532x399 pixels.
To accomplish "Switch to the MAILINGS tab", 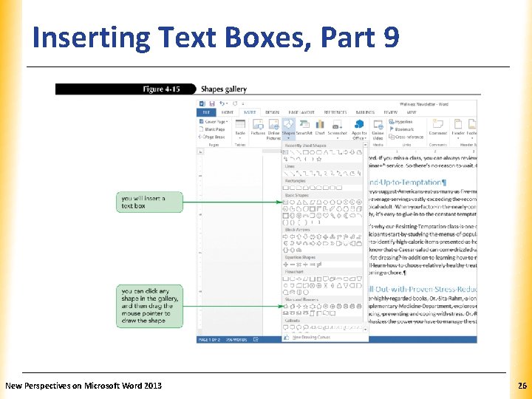I will click(365, 112).
